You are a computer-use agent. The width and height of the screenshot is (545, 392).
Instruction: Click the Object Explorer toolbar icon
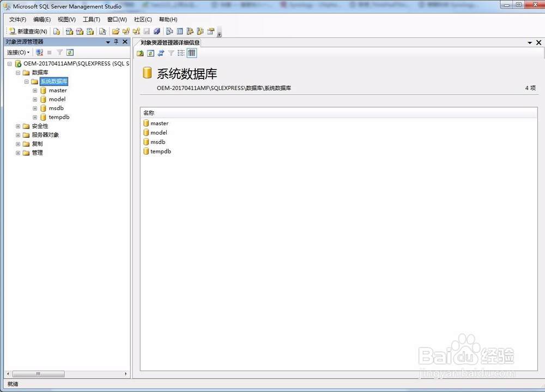pyautogui.click(x=190, y=32)
